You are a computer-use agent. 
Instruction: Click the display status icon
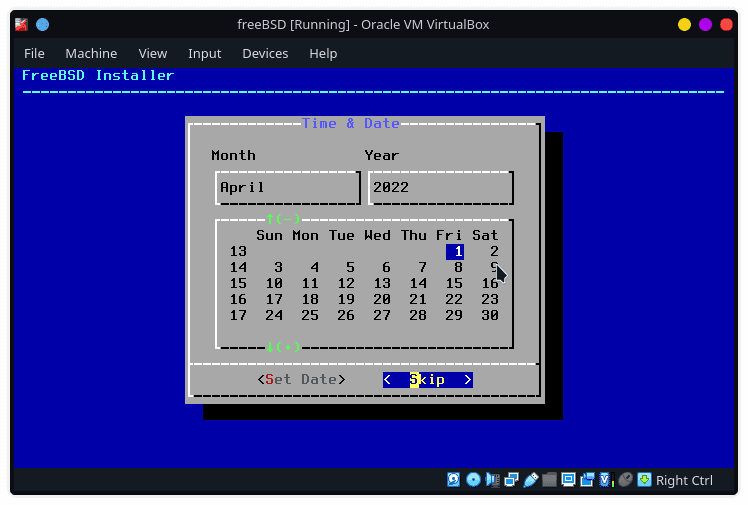[568, 480]
